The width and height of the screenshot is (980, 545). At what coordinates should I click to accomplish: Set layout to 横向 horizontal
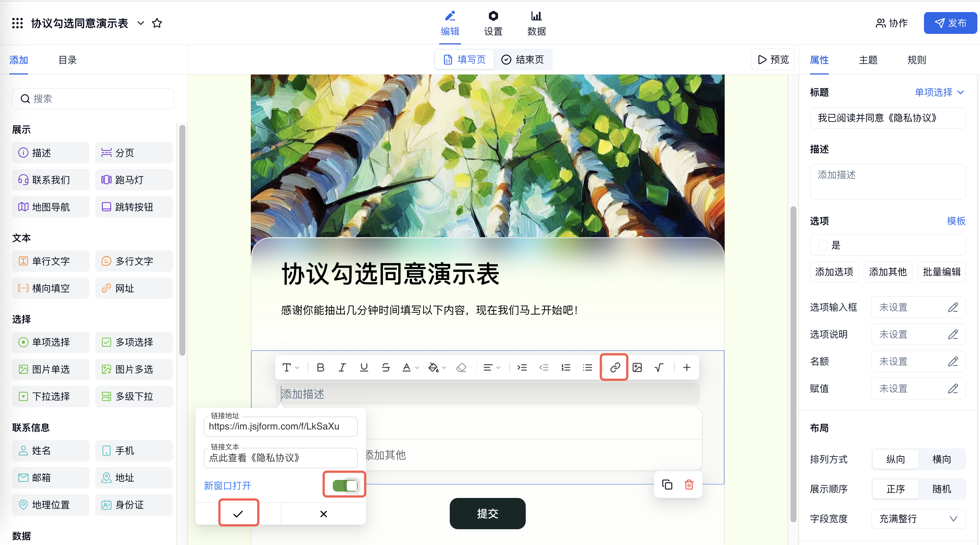click(x=942, y=459)
